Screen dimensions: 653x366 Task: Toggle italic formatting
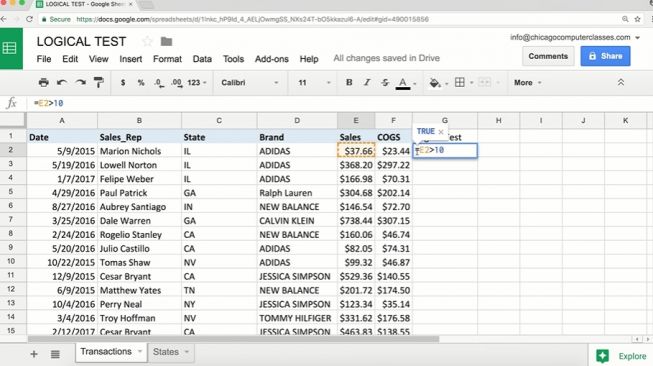[367, 82]
